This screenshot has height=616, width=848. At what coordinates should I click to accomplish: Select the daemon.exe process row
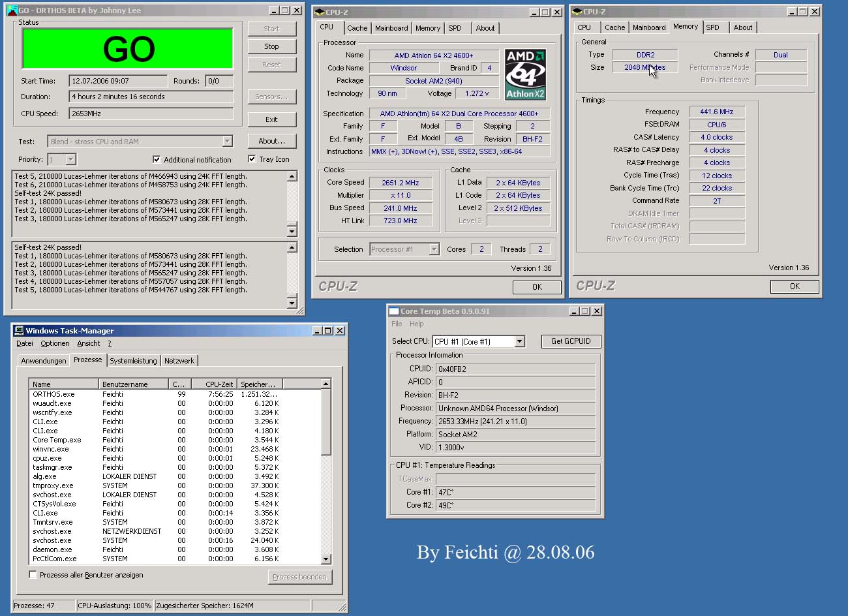175,549
